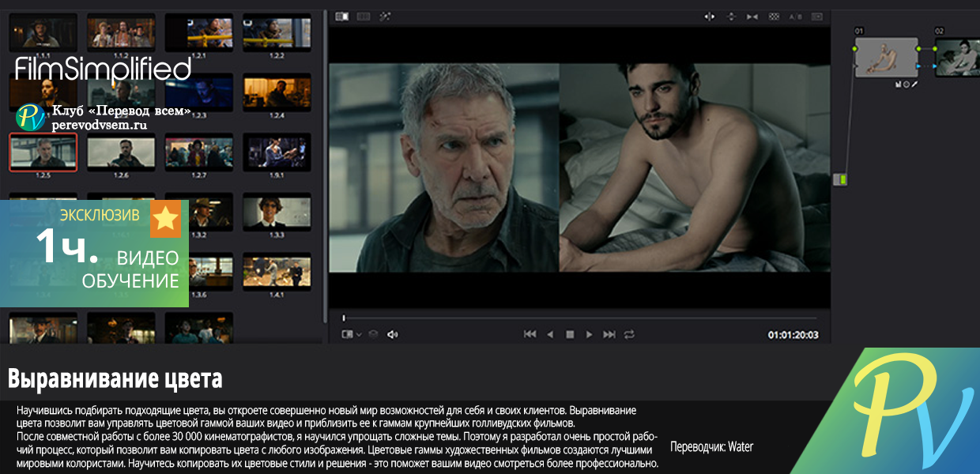Select gallery still 1.1.1
Image resolution: width=980 pixels, height=474 pixels.
point(43,32)
